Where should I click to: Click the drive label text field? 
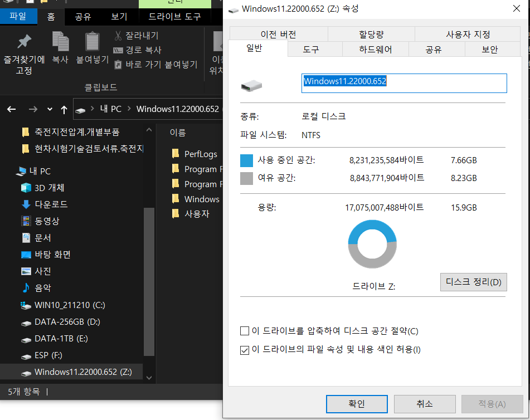point(404,83)
